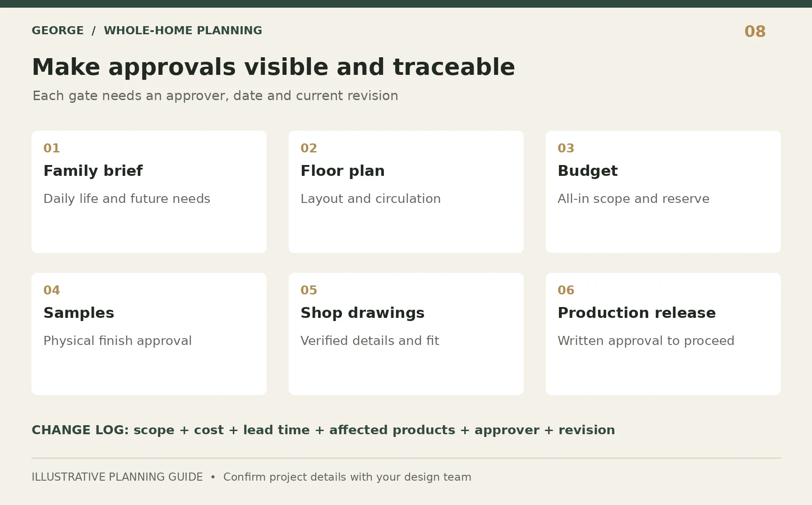Click the slide title 'Make approvals visible and traceable'
The width and height of the screenshot is (812, 505).
[x=273, y=67]
